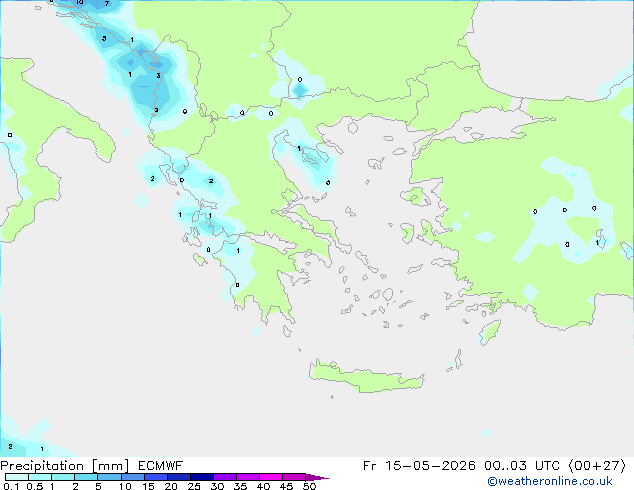Viewport: 634px width, 490px height.
Task: Pick the 35–40 mm legend swatch
Action: [247, 477]
